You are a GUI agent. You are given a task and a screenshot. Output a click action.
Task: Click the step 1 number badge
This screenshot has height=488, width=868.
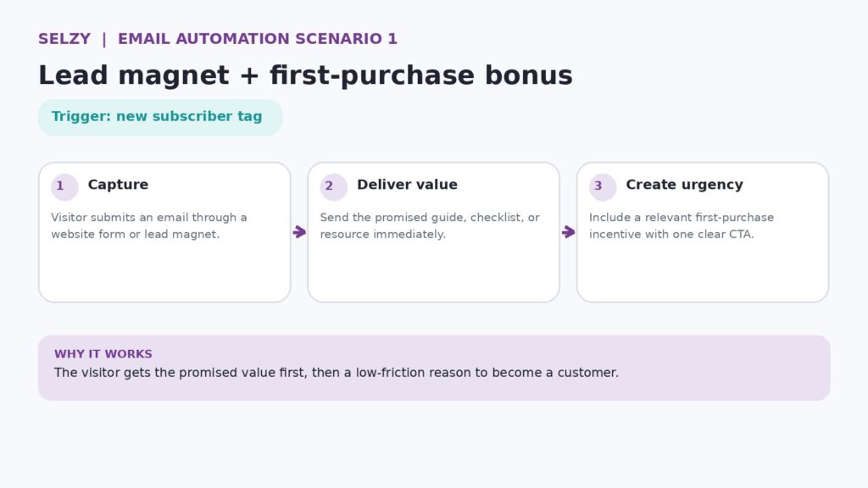[64, 186]
